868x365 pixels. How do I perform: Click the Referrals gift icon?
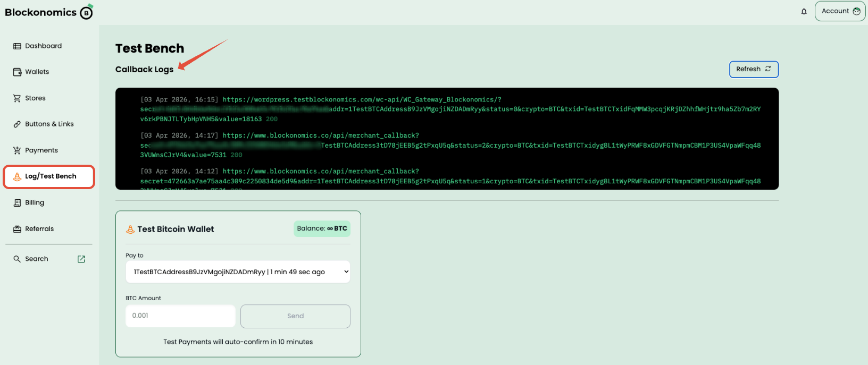(x=17, y=229)
